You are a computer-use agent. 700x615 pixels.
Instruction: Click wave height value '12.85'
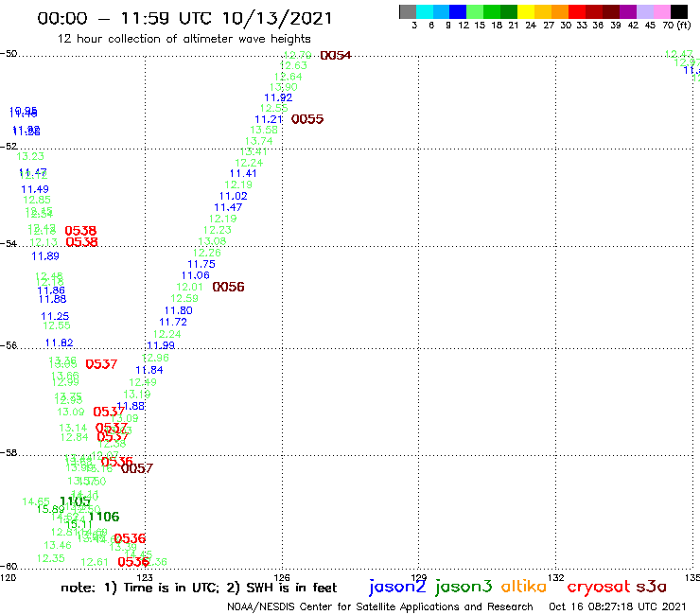point(37,200)
